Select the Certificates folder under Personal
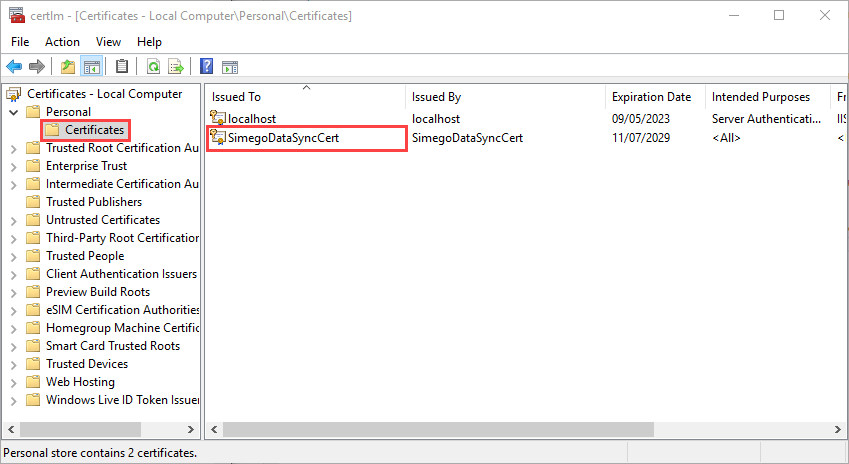849x464 pixels. (94, 130)
